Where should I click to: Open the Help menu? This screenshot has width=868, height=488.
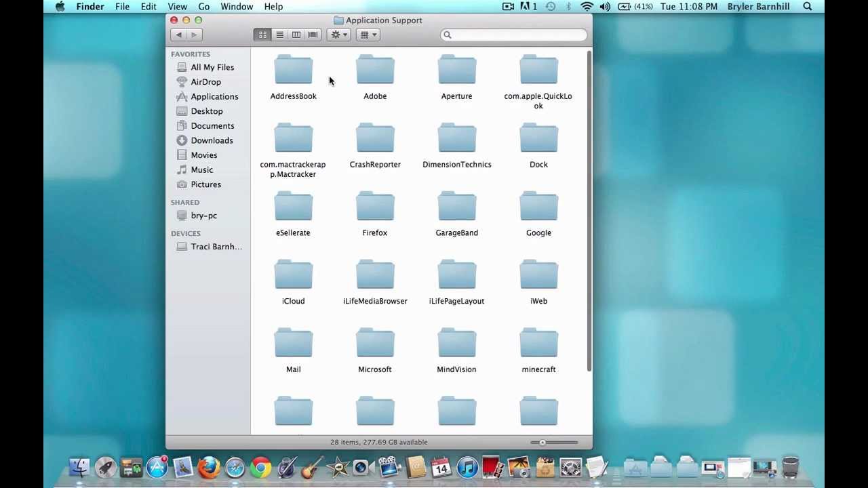[x=273, y=6]
